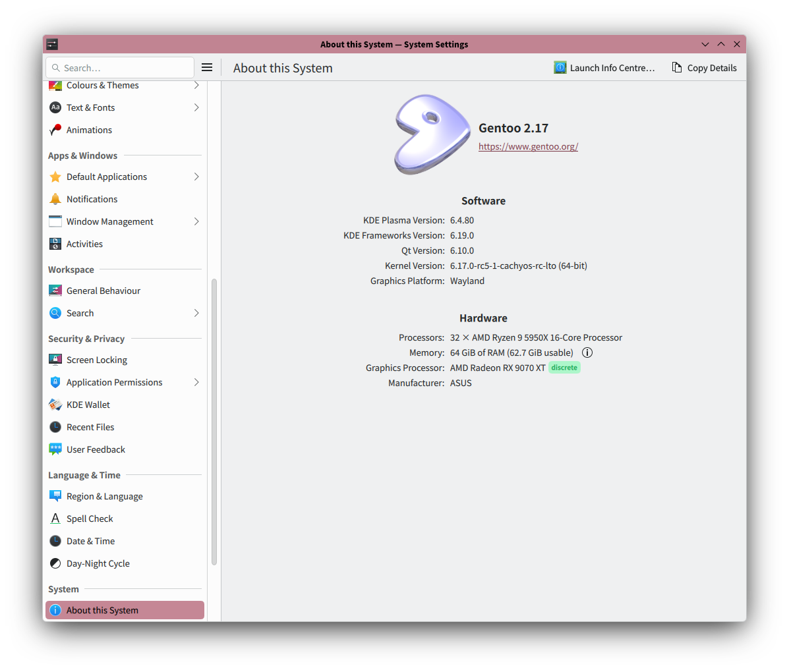Open the Notifications settings page
The image size is (789, 672).
pyautogui.click(x=125, y=199)
